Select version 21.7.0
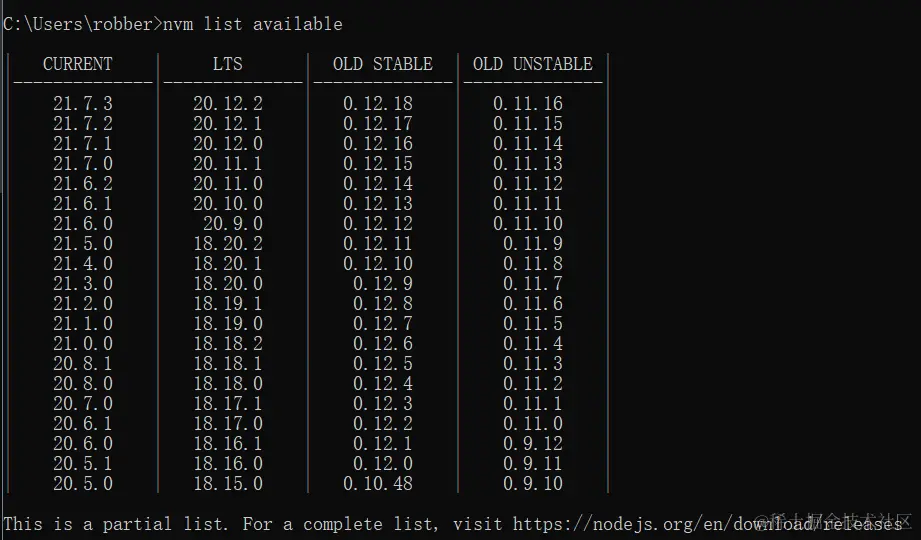The width and height of the screenshot is (921, 540). pyautogui.click(x=83, y=164)
